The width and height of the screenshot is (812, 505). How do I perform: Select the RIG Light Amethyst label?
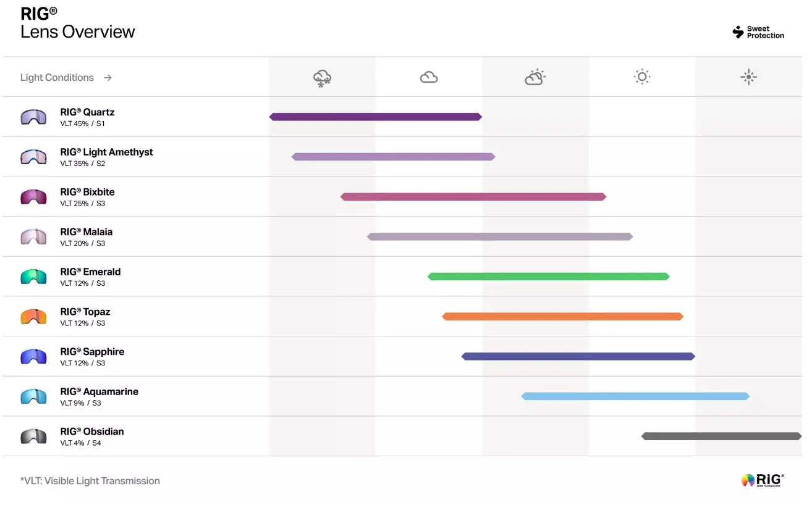(106, 152)
